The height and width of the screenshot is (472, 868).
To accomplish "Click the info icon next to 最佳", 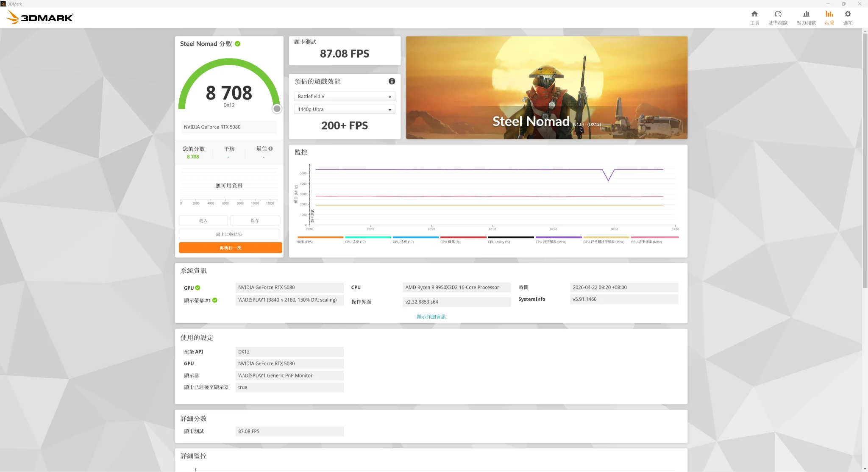I will click(x=270, y=149).
